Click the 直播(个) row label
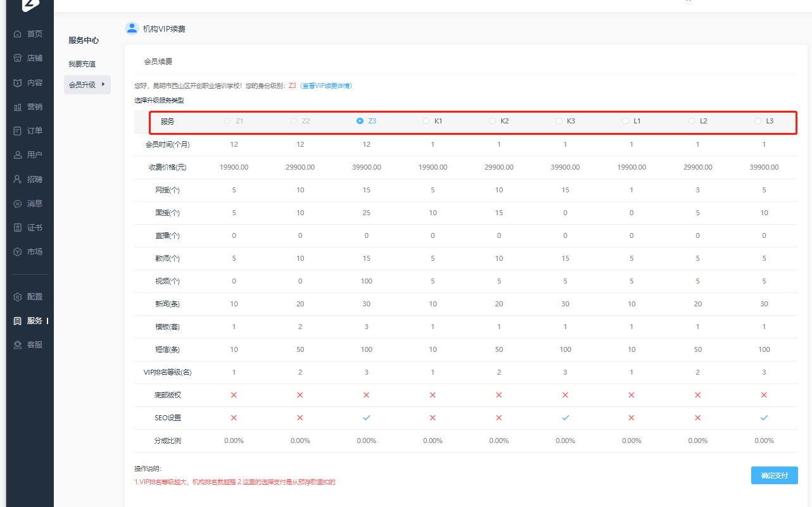The height and width of the screenshot is (507, 812). click(167, 236)
